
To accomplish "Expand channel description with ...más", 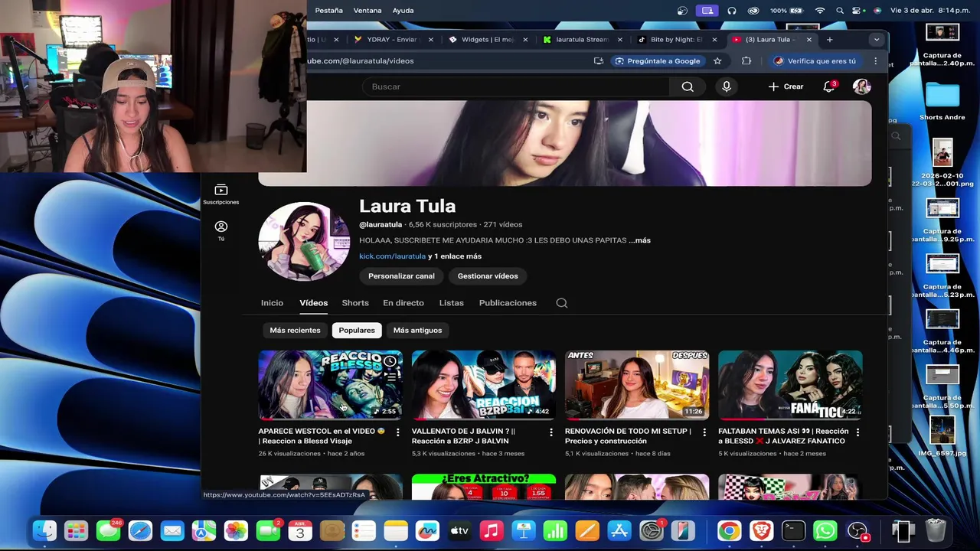I will click(x=639, y=240).
